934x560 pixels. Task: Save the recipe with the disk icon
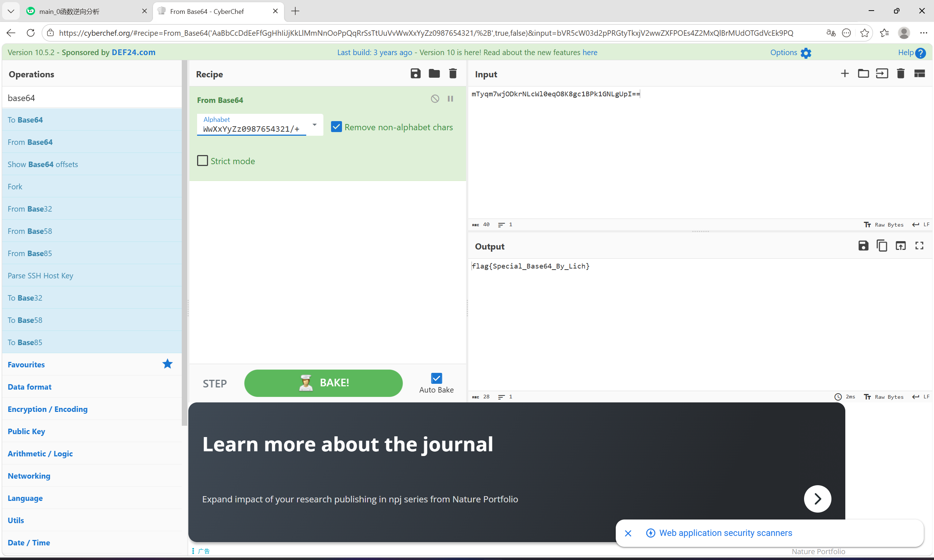tap(415, 74)
